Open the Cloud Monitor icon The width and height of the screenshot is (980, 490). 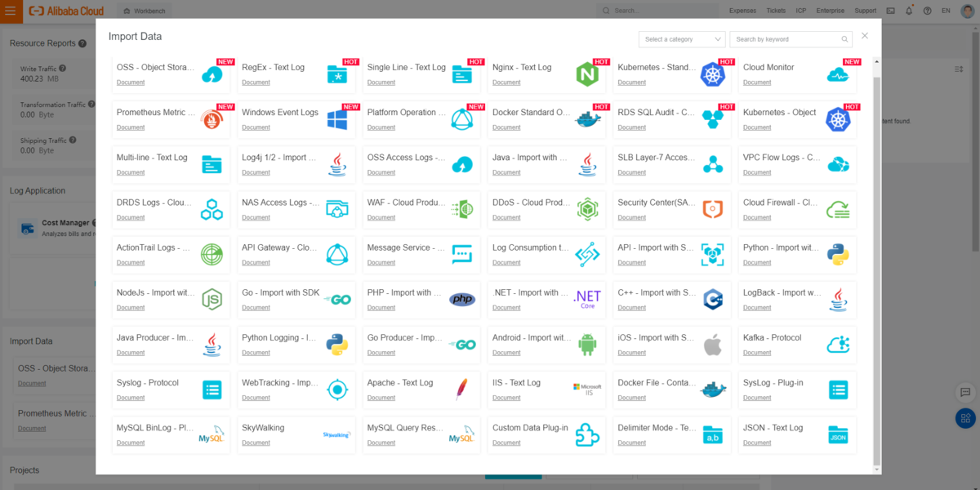coord(838,74)
